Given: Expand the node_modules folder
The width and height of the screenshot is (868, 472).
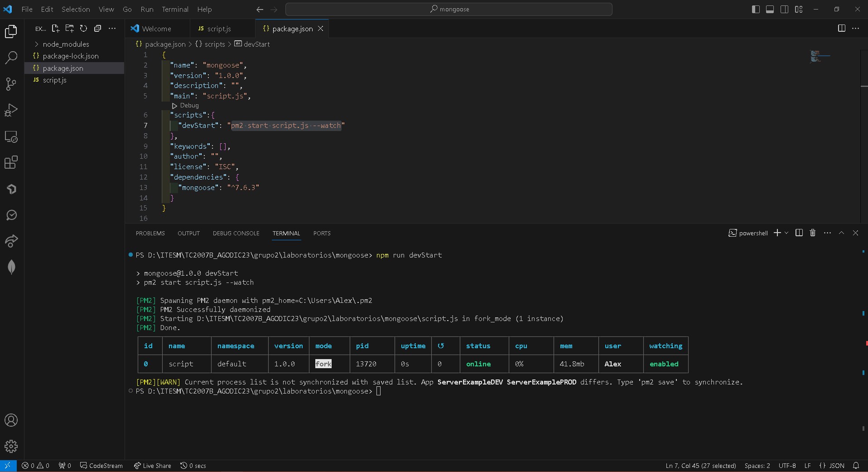Looking at the screenshot, I should [x=66, y=44].
